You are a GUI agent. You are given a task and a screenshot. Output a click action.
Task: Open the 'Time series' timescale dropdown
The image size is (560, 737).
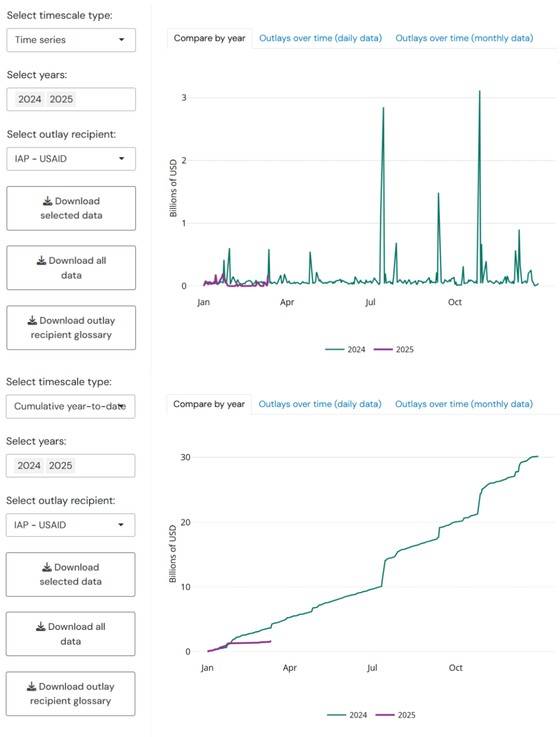coord(71,40)
